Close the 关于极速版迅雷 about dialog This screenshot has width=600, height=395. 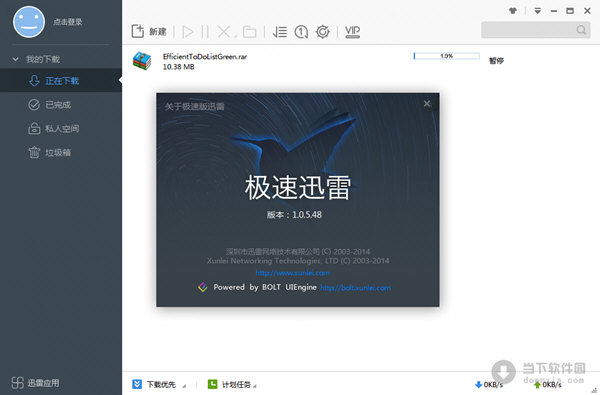[x=427, y=104]
